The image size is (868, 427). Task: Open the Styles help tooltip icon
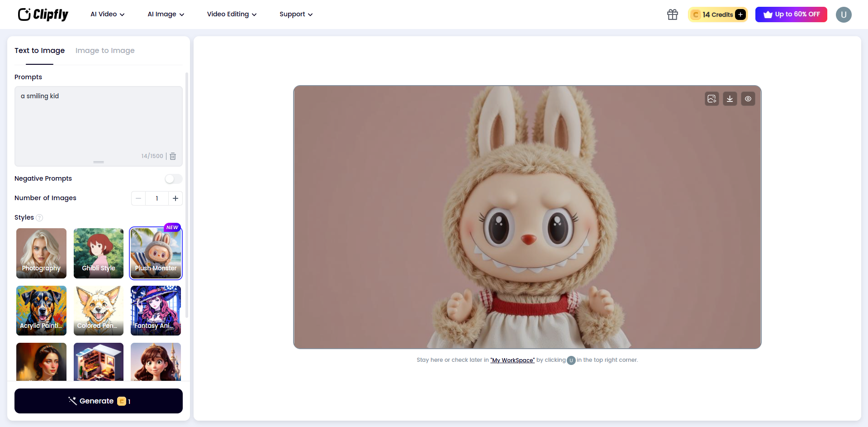click(x=40, y=218)
